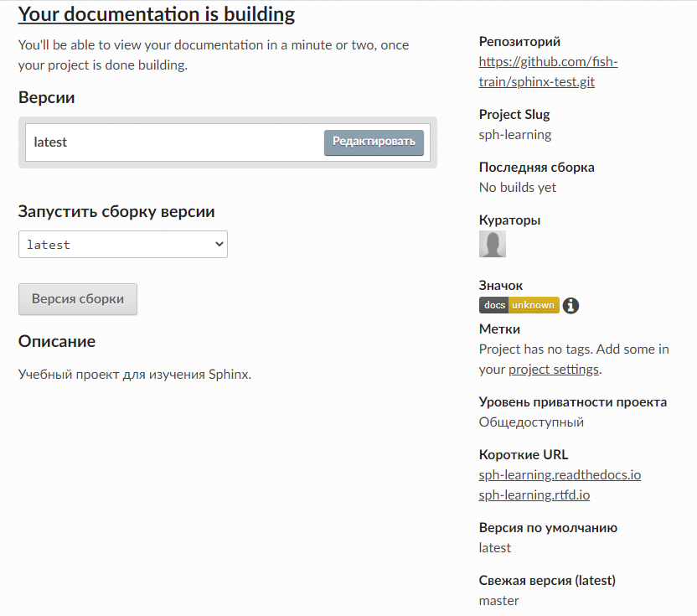Click the Your documentation is building heading
697x616 pixels.
point(157,14)
